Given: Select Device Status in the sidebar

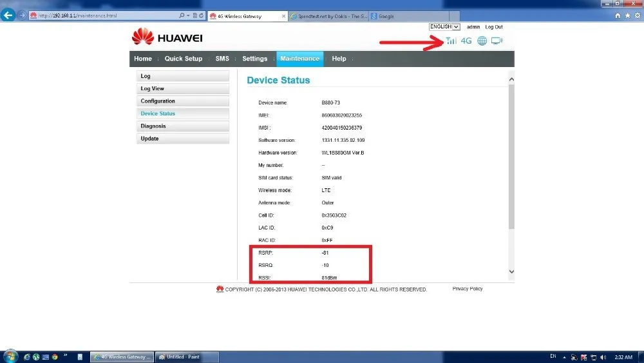Looking at the screenshot, I should [183, 113].
